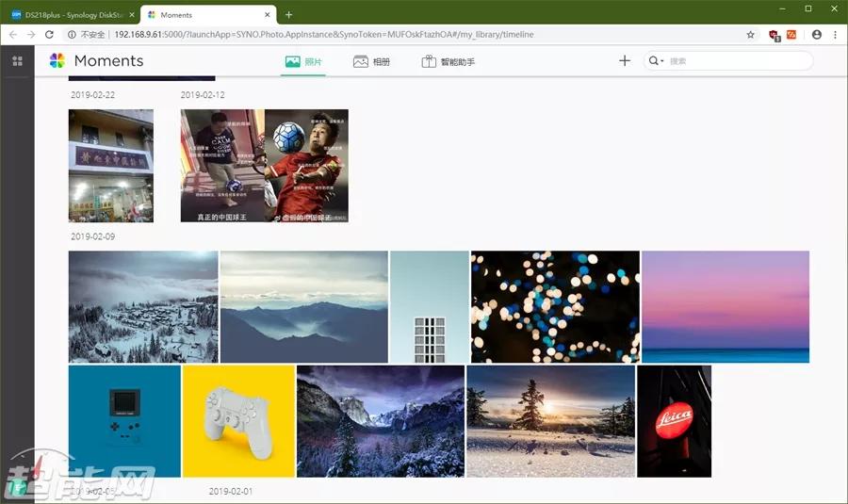848x504 pixels.
Task: Open a new browser tab
Action: [289, 15]
